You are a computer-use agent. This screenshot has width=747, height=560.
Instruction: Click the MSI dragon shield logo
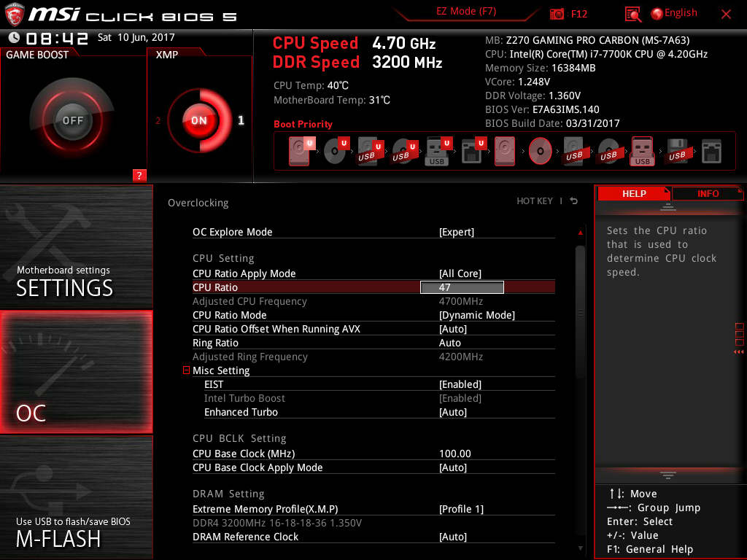point(15,15)
